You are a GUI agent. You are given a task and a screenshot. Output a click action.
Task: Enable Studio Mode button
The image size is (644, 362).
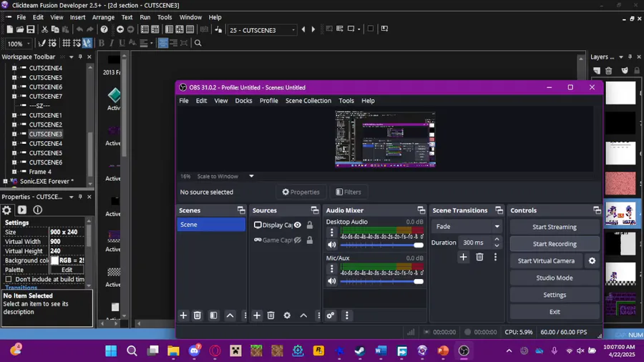click(x=554, y=278)
